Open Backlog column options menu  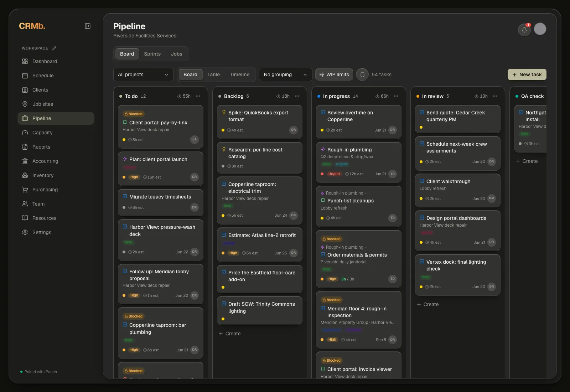297,96
